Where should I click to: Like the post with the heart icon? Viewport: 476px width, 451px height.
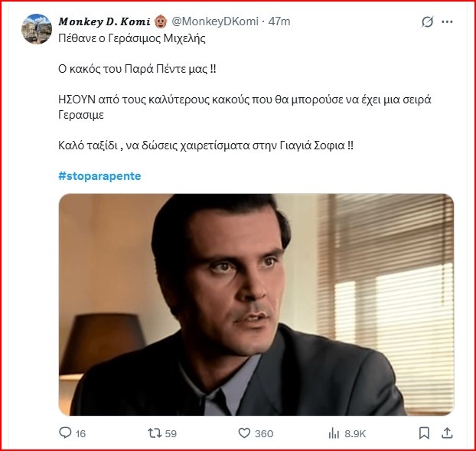(245, 433)
